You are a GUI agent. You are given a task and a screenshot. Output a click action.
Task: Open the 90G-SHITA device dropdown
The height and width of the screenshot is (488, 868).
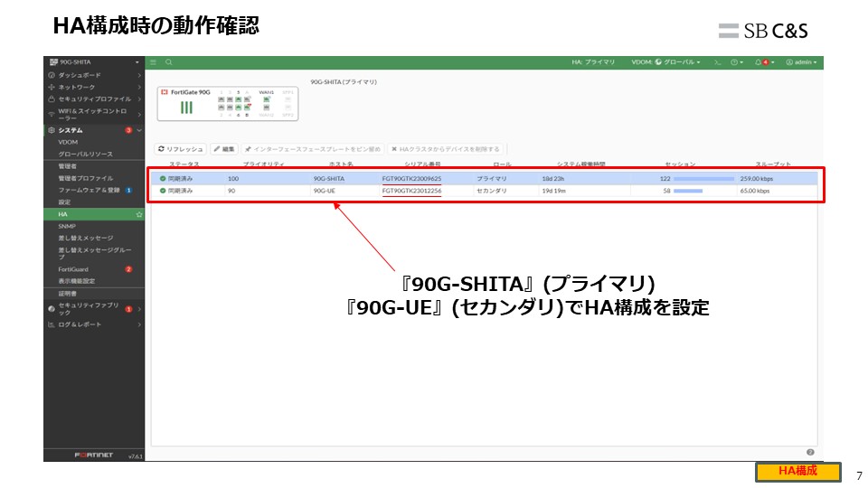pos(94,62)
